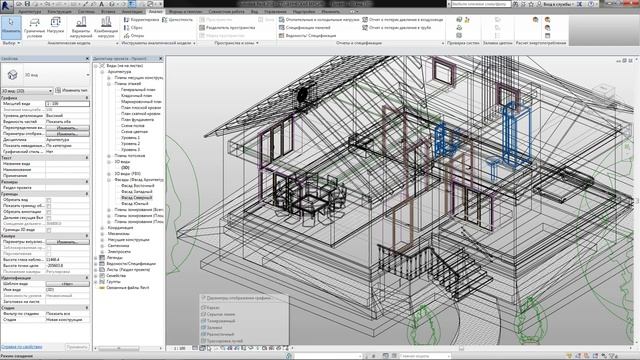The height and width of the screenshot is (360, 640).
Task: Switch to Архитектура ribbon tab
Action: pos(30,11)
